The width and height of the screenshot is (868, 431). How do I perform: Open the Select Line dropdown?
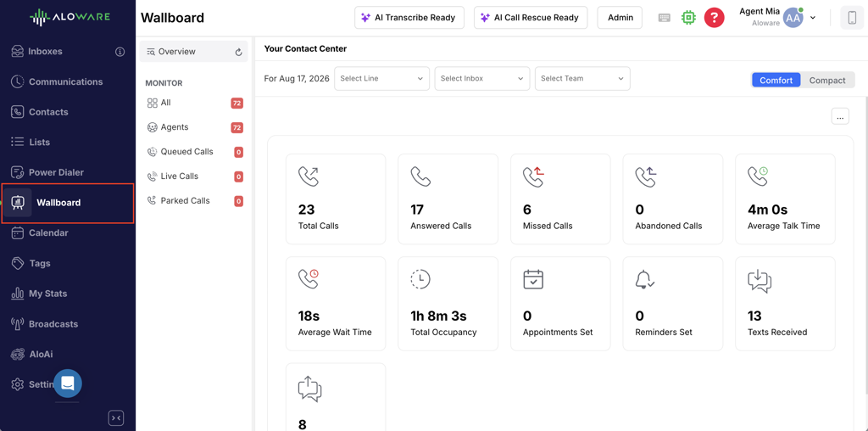pos(382,79)
